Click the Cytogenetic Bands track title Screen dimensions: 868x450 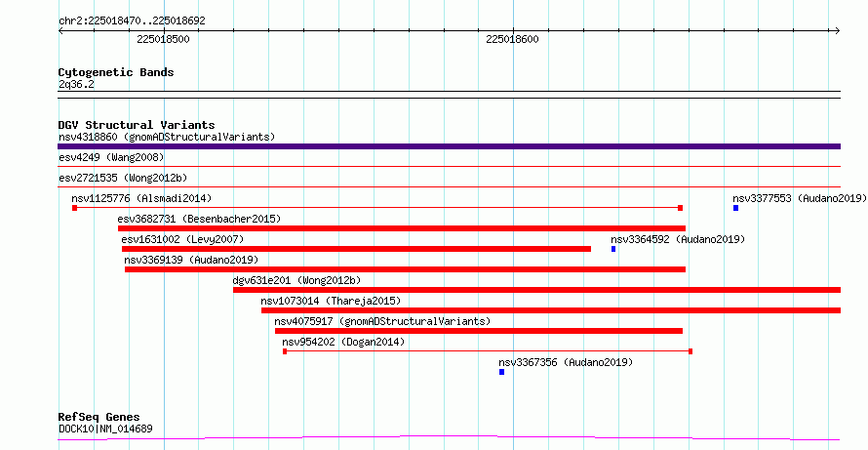(116, 72)
